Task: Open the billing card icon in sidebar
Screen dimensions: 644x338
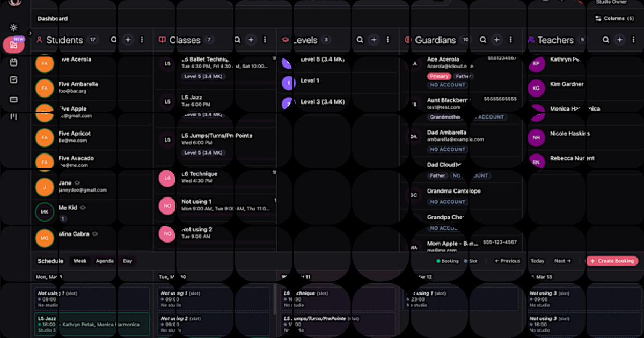Action: 13,99
